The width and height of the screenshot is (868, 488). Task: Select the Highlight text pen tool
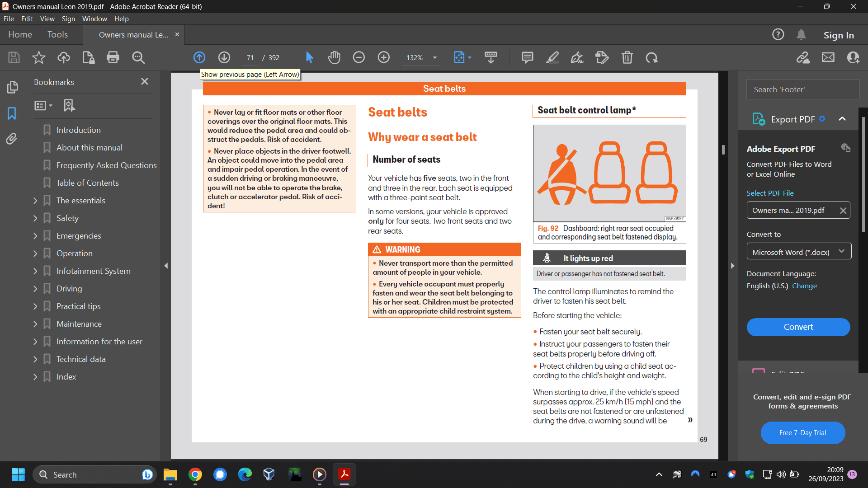click(552, 57)
